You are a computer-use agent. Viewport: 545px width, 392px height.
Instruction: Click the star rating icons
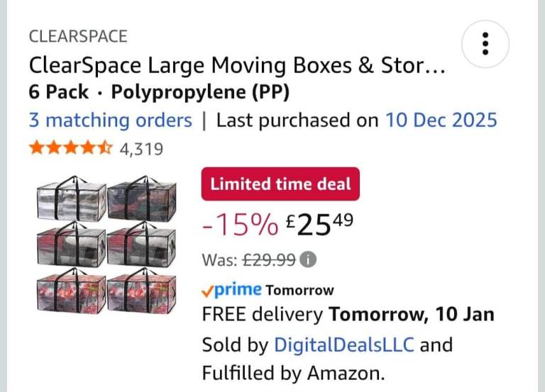[x=70, y=149]
